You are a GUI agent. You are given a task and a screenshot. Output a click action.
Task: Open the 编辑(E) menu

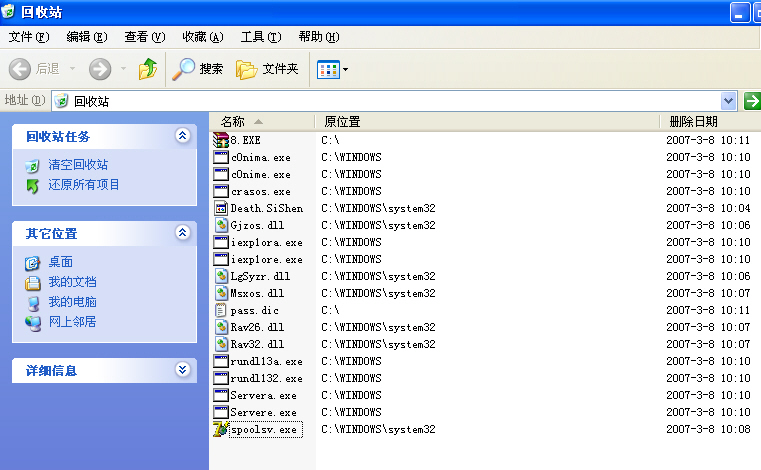pos(86,37)
